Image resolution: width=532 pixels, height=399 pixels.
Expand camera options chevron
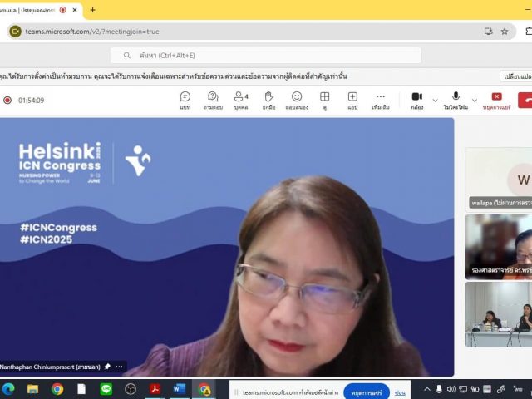(x=435, y=101)
